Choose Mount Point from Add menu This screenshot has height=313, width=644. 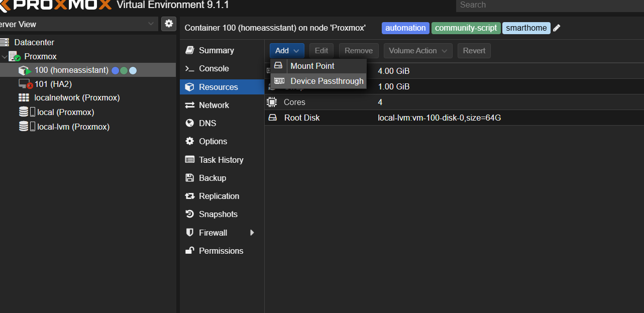(x=312, y=66)
